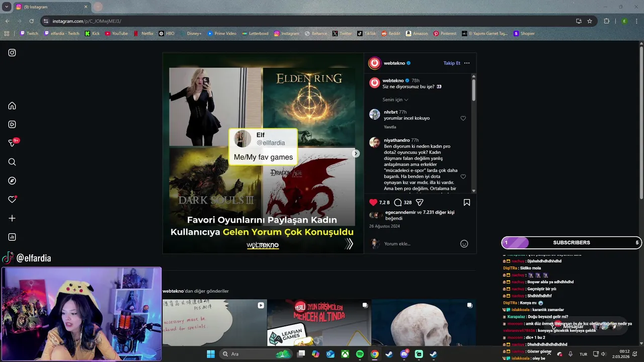Follow webtekno with Takip Et
This screenshot has width=644, height=362.
point(452,63)
